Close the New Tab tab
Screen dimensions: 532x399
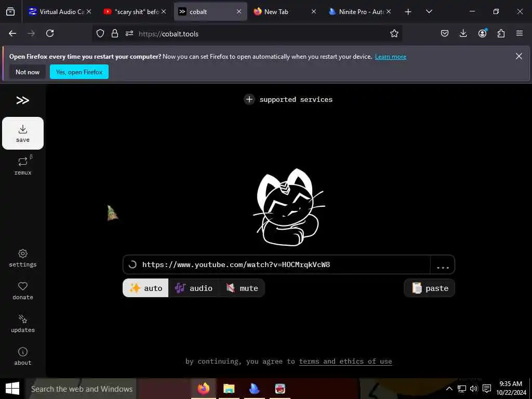click(313, 11)
